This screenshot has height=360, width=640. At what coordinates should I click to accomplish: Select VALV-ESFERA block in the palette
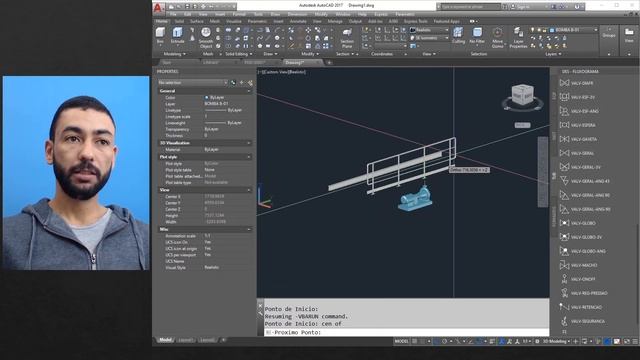tap(578, 125)
